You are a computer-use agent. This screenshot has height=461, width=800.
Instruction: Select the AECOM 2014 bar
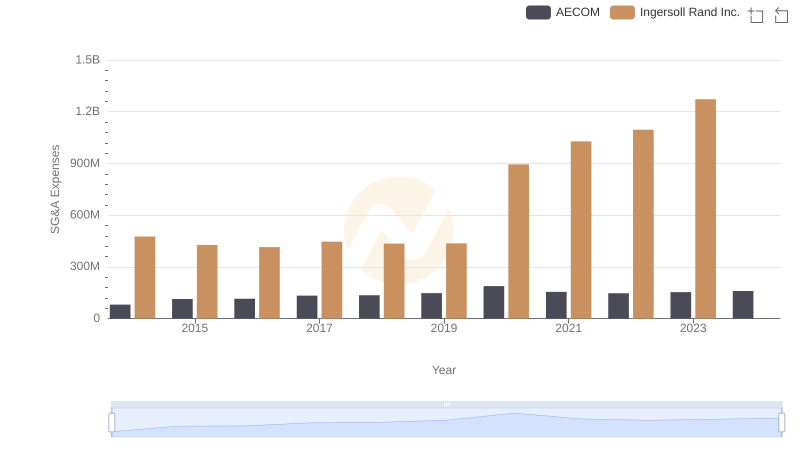pyautogui.click(x=120, y=312)
